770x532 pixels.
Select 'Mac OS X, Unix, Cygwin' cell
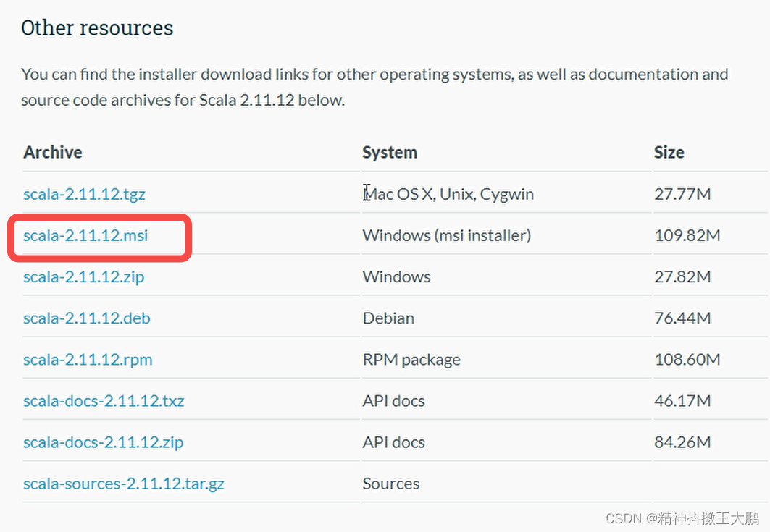[x=448, y=195]
